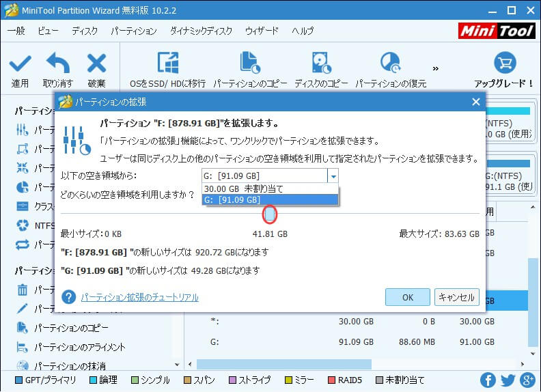This screenshot has height=392, width=541.
Task: Click the sidebar align partition icon
Action: click(x=22, y=347)
